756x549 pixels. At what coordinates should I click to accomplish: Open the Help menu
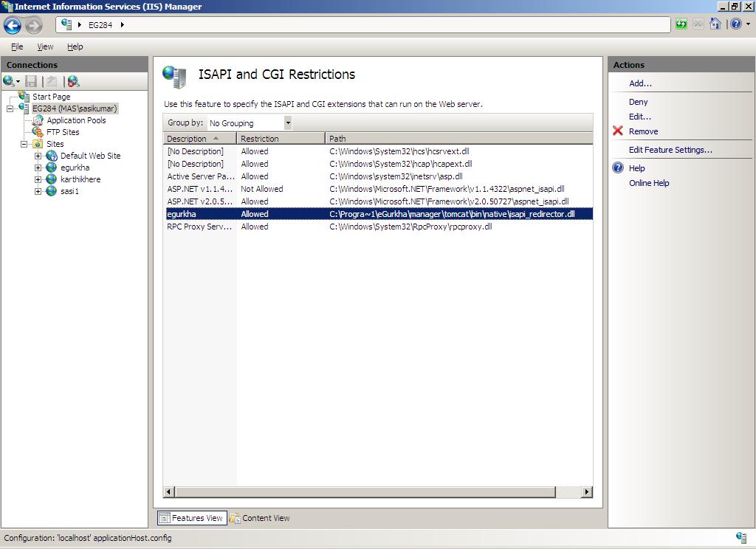pos(75,46)
